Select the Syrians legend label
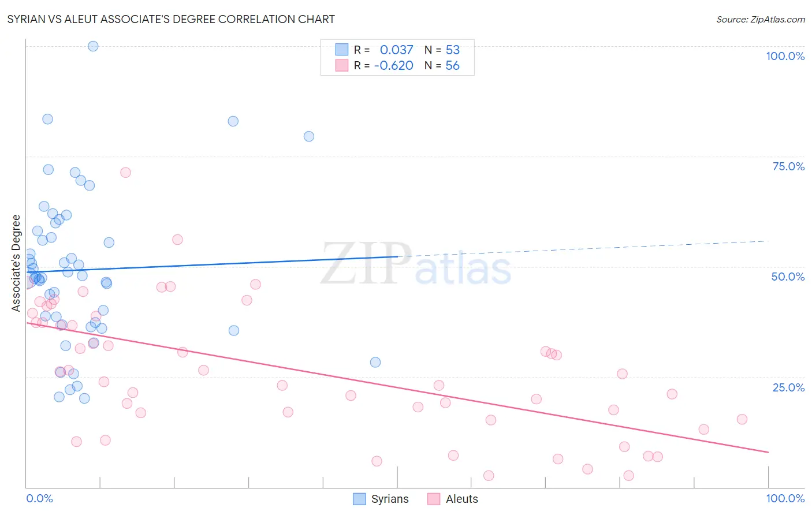This screenshot has width=812, height=515. click(390, 499)
